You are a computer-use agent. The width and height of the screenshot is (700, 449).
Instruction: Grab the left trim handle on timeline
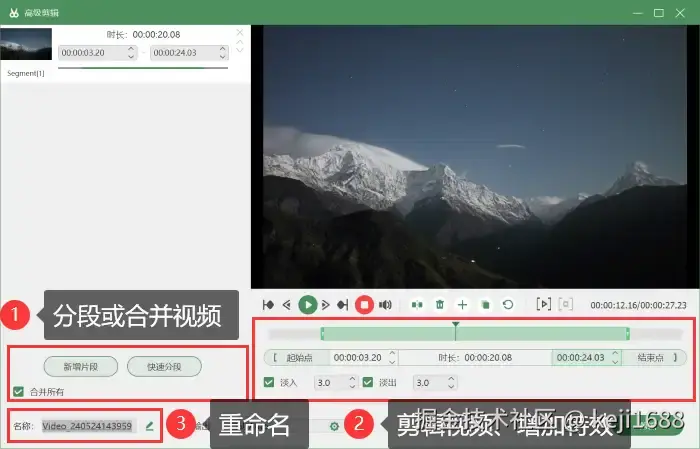(323, 333)
